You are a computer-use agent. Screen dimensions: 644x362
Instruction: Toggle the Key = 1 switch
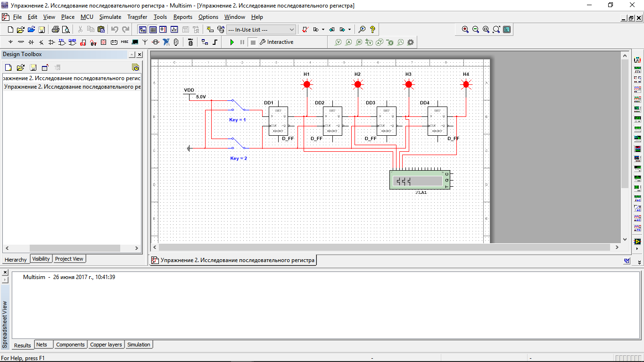point(238,106)
